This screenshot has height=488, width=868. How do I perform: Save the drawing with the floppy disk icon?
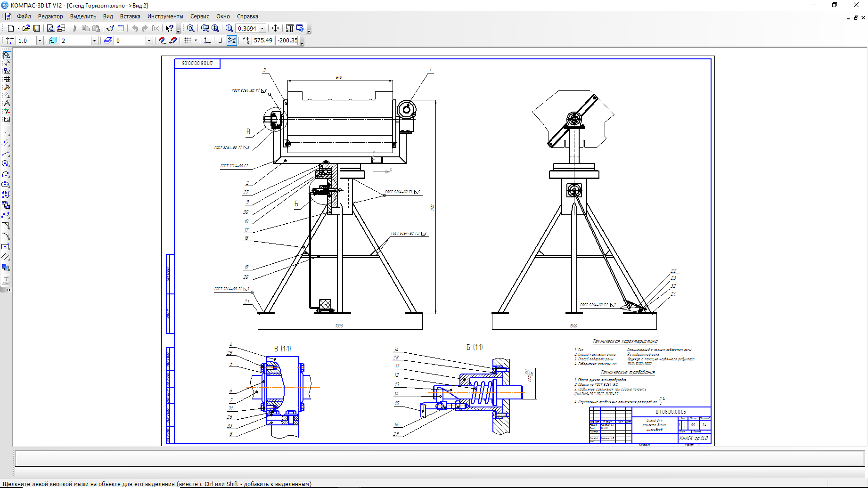(x=37, y=28)
